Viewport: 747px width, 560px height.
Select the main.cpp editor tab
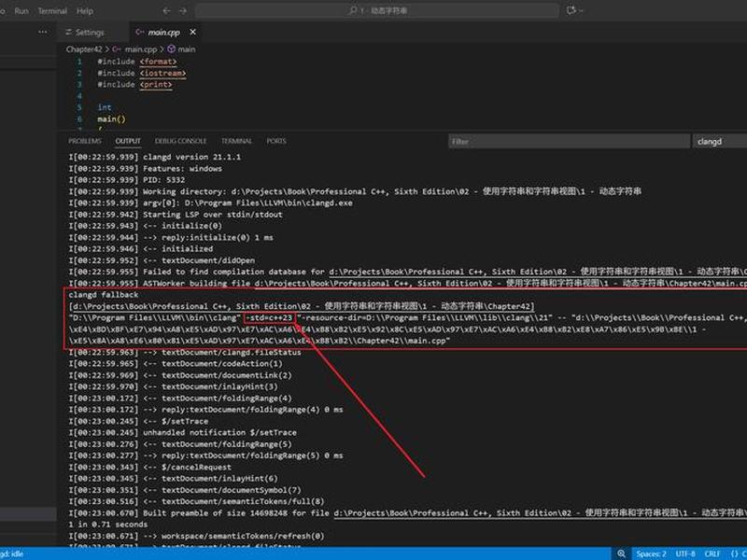(158, 32)
